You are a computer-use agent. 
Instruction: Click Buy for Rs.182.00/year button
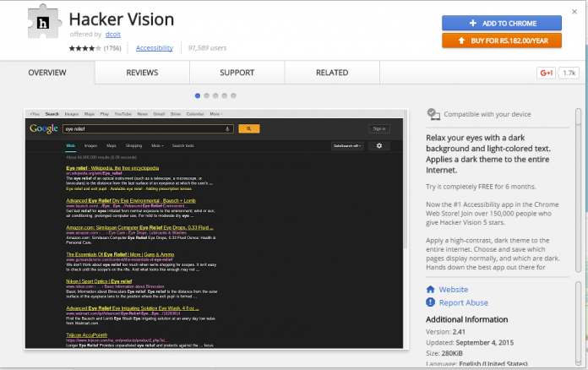click(501, 41)
